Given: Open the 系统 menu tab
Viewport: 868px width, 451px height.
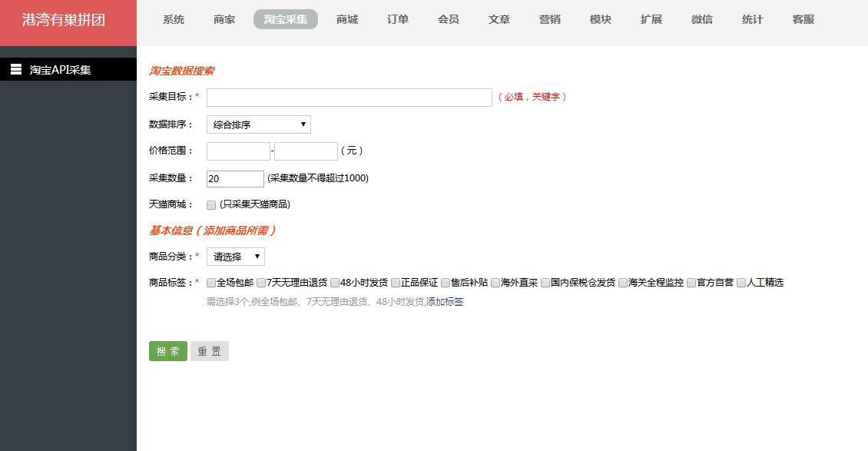Looking at the screenshot, I should click(x=174, y=19).
